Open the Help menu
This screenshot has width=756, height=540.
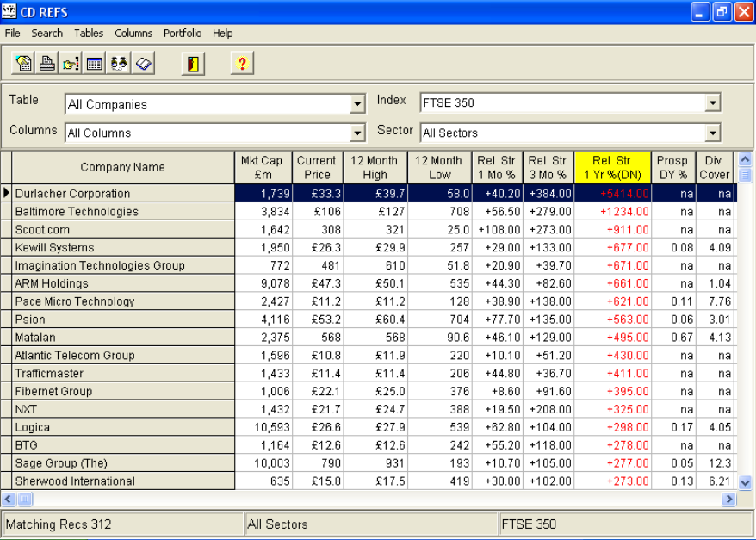click(223, 34)
